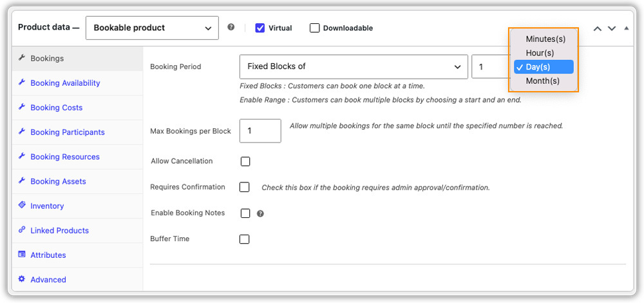Viewport: 644px width, 303px height.
Task: Click the wrench icon beside Bookings
Action: (x=22, y=58)
